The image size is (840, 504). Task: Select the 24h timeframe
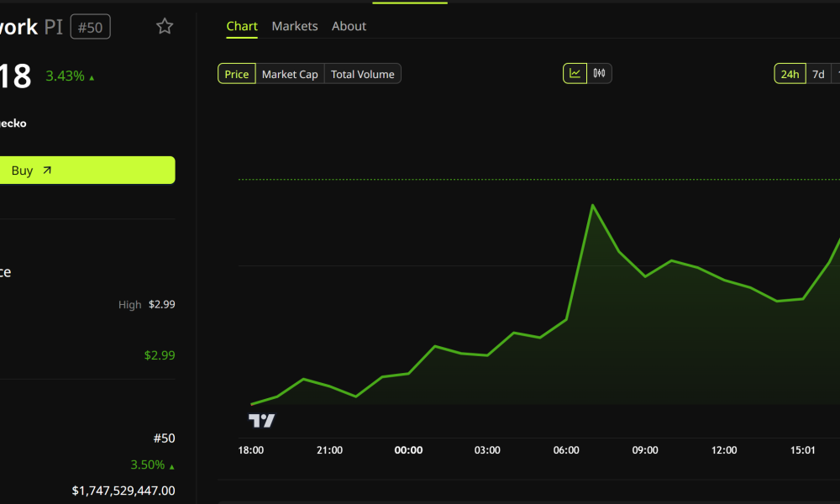pyautogui.click(x=790, y=73)
